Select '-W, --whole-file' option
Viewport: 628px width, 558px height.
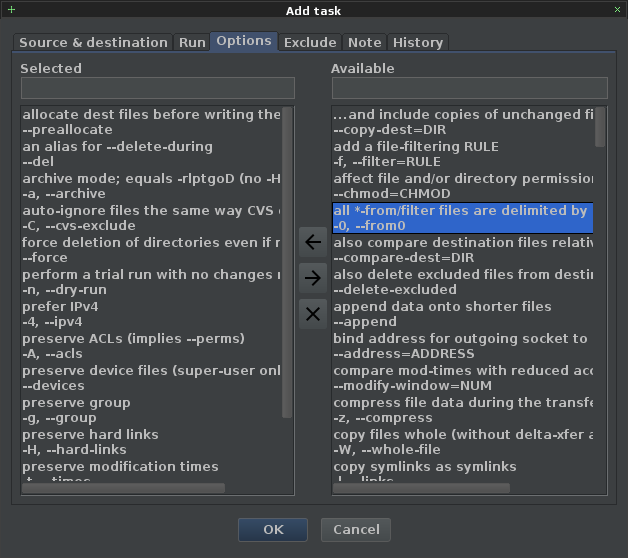463,443
